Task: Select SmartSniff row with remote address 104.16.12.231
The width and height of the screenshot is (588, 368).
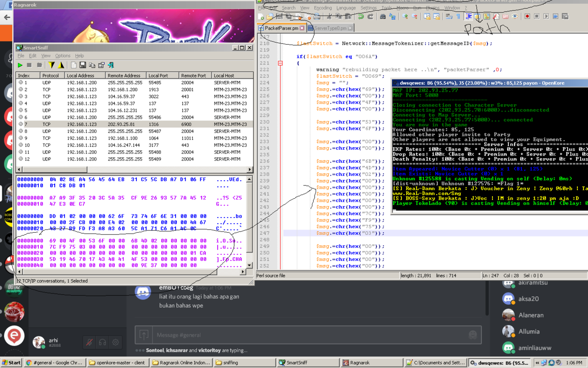Action: pos(135,110)
